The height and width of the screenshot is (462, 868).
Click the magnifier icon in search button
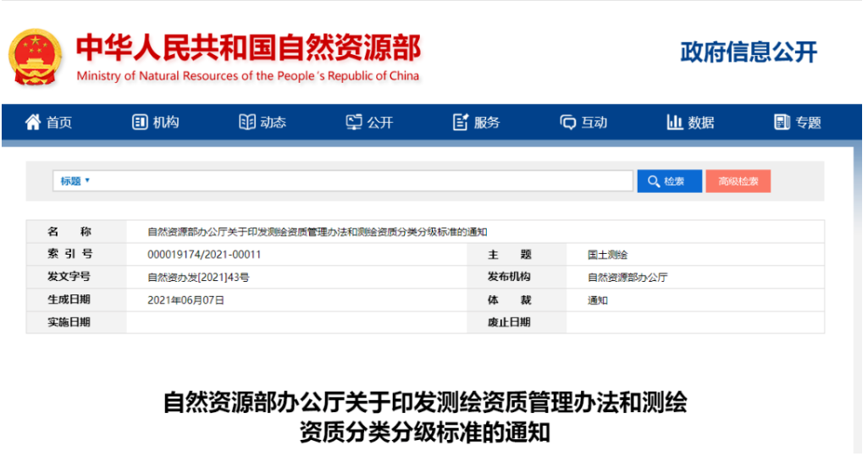(654, 181)
